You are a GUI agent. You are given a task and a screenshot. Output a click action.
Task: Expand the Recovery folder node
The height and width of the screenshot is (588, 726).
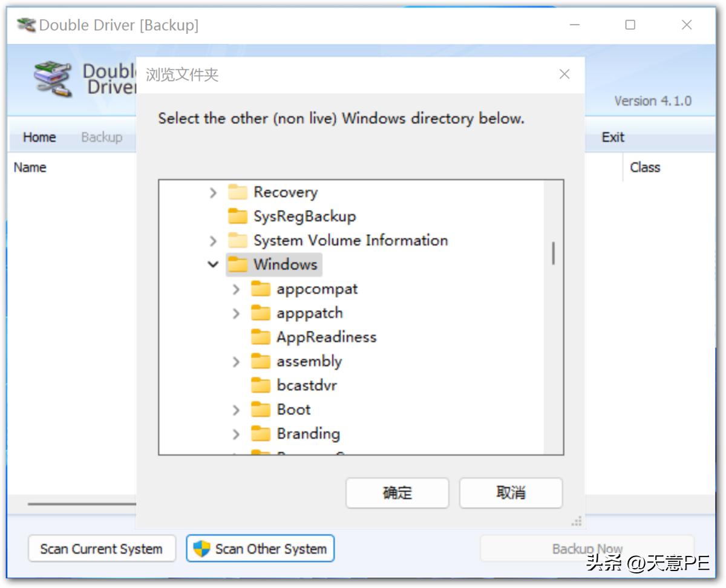(213, 192)
